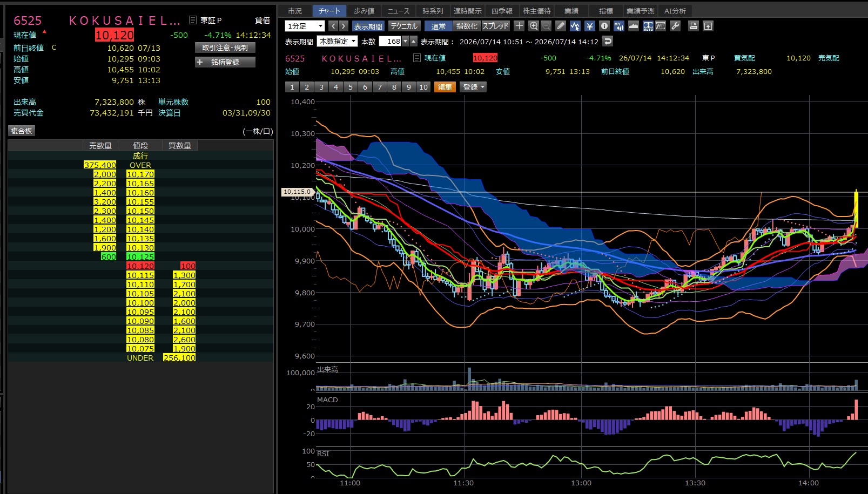Open the 本数指定 dropdown
This screenshot has height=494, width=868.
point(338,42)
